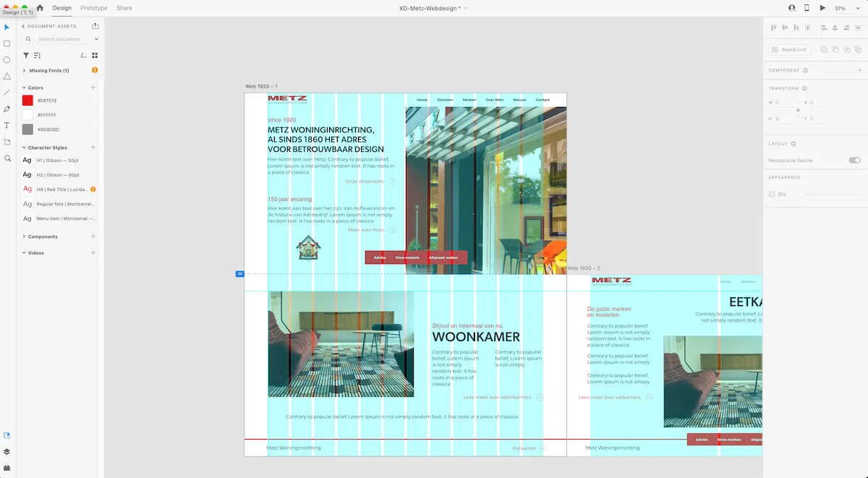868x478 pixels.
Task: Click the Repeat Grid button
Action: 790,50
